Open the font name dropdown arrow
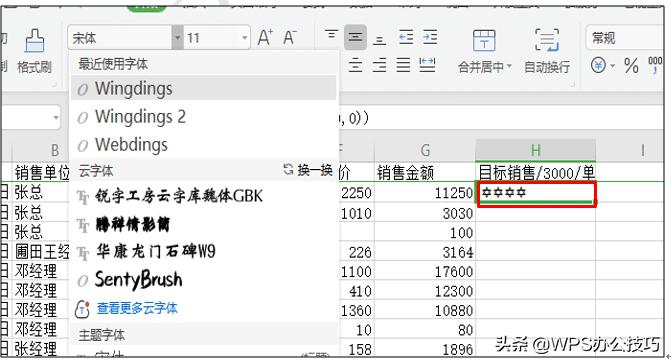This screenshot has height=363, width=671. (x=177, y=38)
